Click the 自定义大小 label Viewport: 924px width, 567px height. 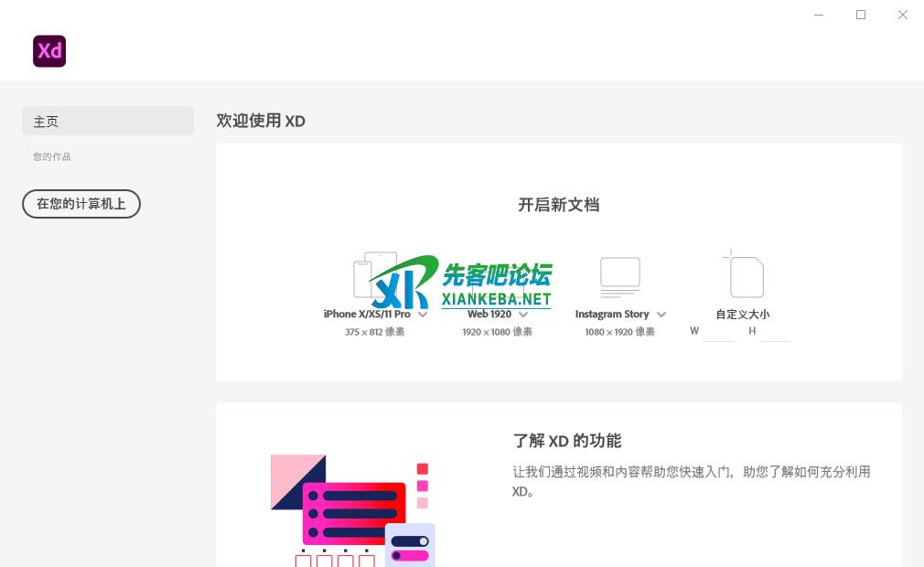[x=742, y=315]
